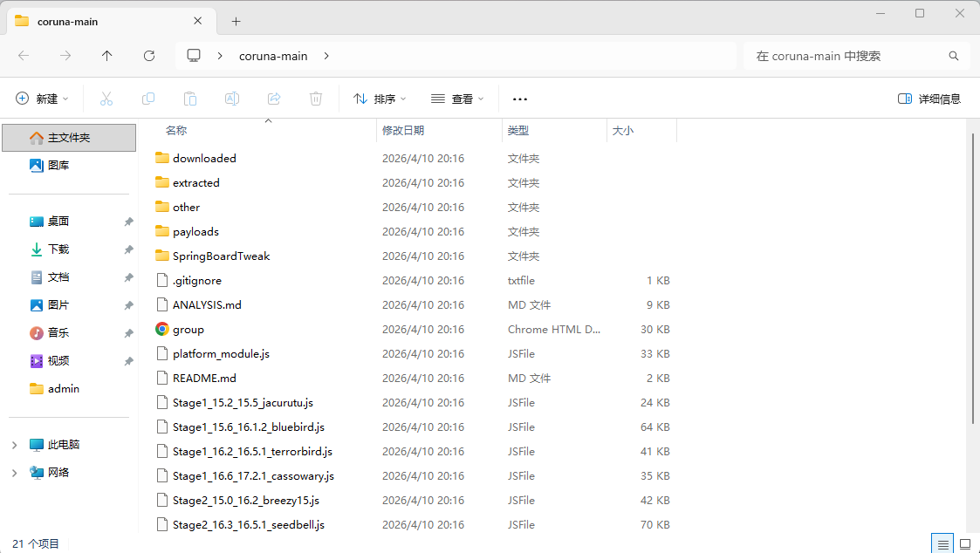Click the Rename icon in toolbar
980x553 pixels.
pyautogui.click(x=232, y=99)
